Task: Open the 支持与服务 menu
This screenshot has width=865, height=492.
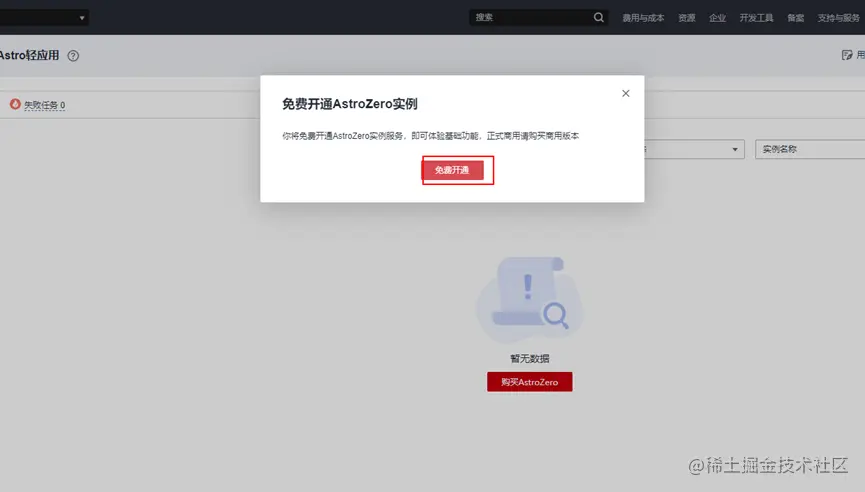Action: (839, 18)
